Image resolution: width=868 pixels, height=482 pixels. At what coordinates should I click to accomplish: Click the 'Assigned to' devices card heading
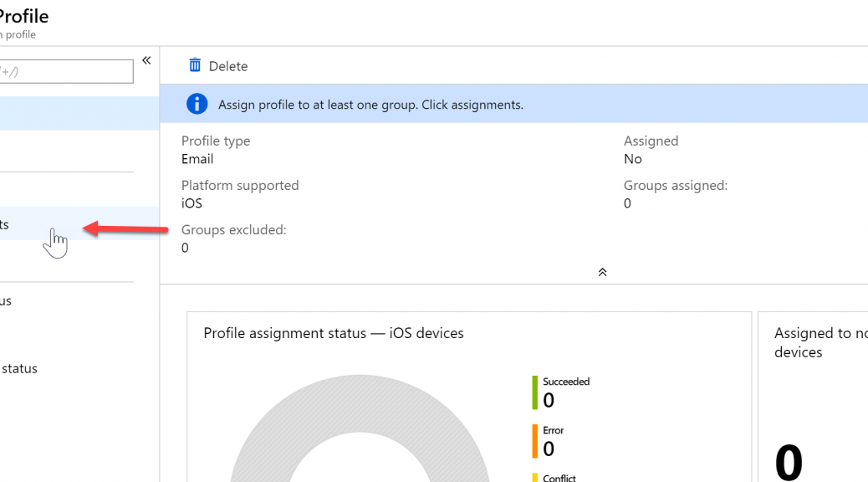(821, 342)
